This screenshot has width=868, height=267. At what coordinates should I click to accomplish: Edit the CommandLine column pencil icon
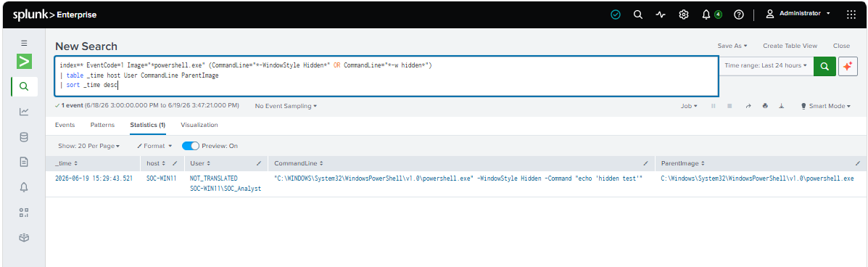point(645,164)
